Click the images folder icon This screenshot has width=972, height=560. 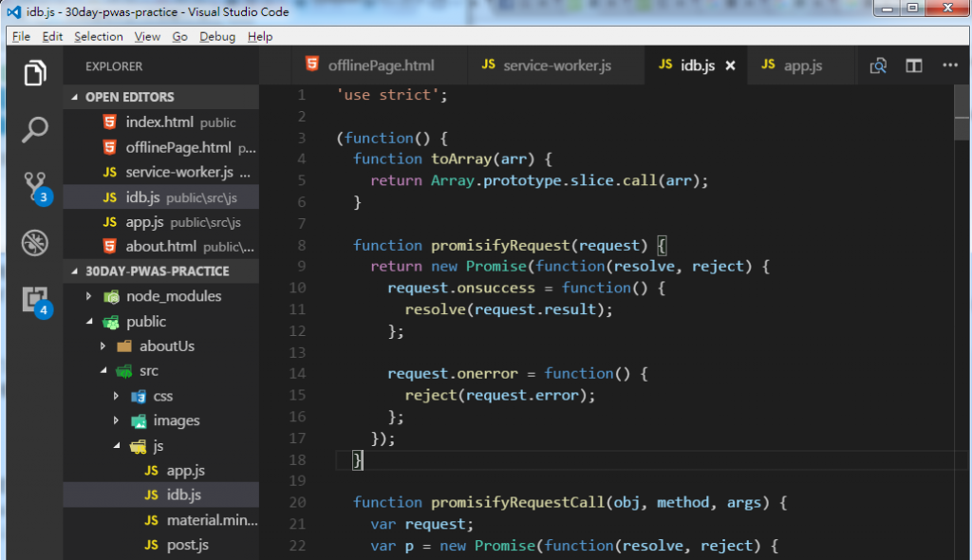point(139,421)
